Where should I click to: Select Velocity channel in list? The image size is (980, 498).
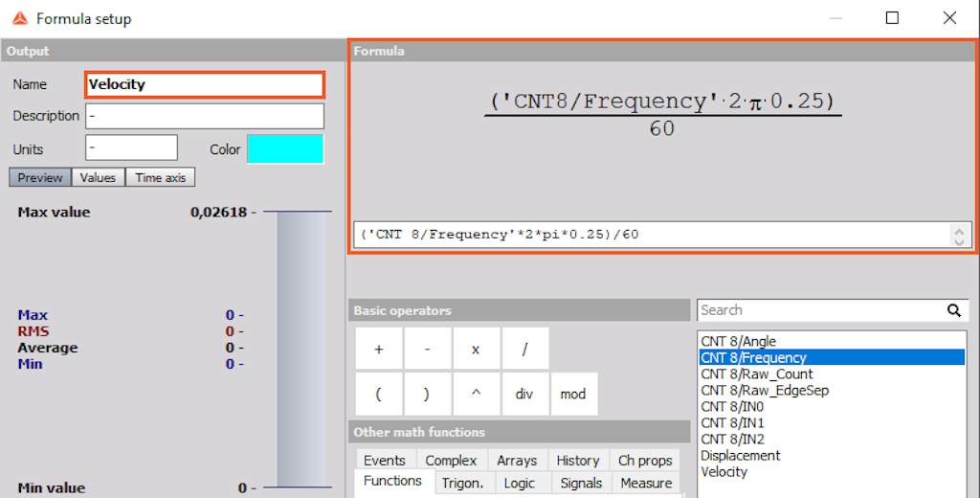832,472
